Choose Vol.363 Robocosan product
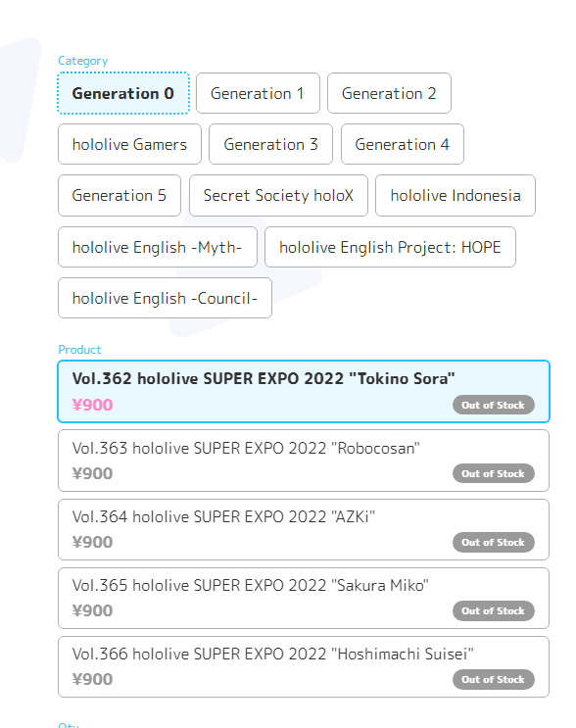Image resolution: width=576 pixels, height=728 pixels. click(x=304, y=461)
